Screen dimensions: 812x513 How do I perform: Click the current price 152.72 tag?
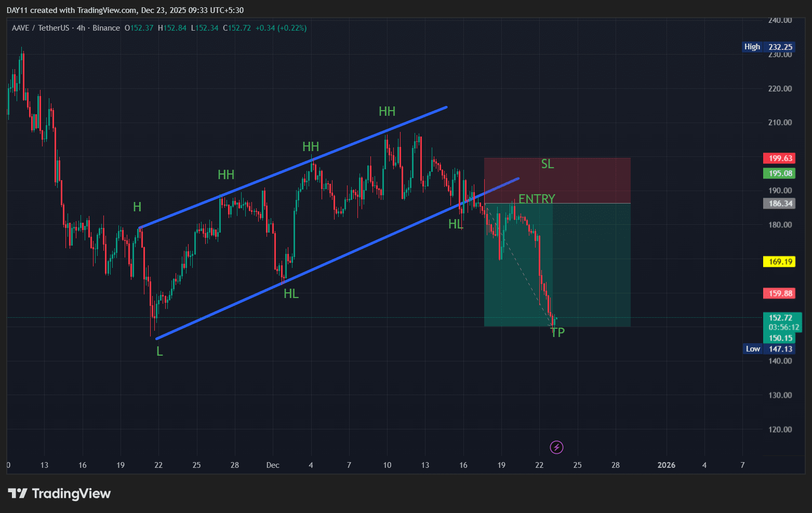click(x=780, y=318)
